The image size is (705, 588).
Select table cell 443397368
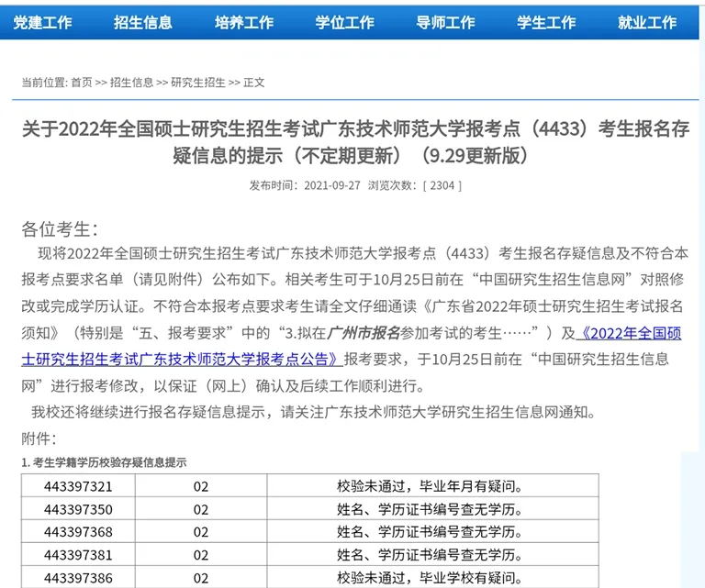78,532
